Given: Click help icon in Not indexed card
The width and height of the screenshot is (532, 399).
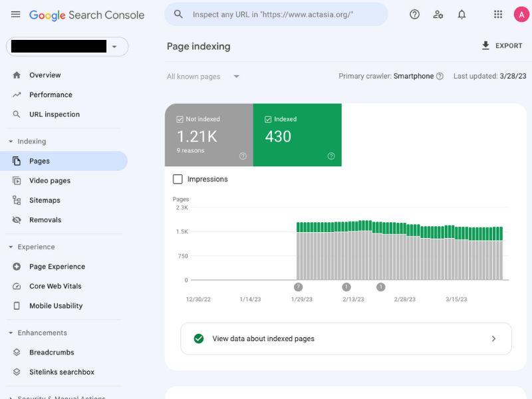Looking at the screenshot, I should pyautogui.click(x=243, y=156).
